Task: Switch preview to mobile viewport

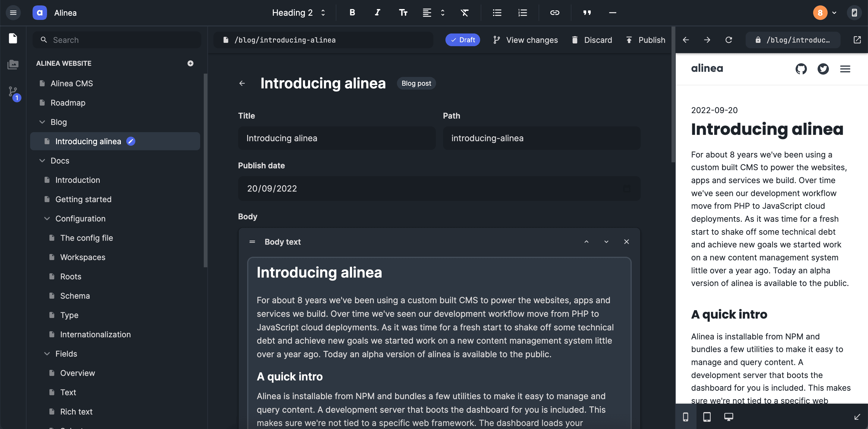Action: pyautogui.click(x=686, y=417)
